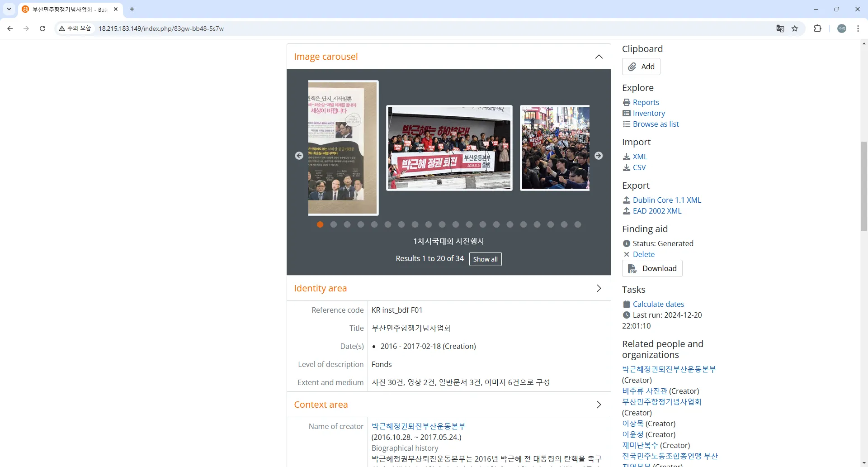Select the 부산민주항쟁기념사업회 browser tab

[x=71, y=10]
